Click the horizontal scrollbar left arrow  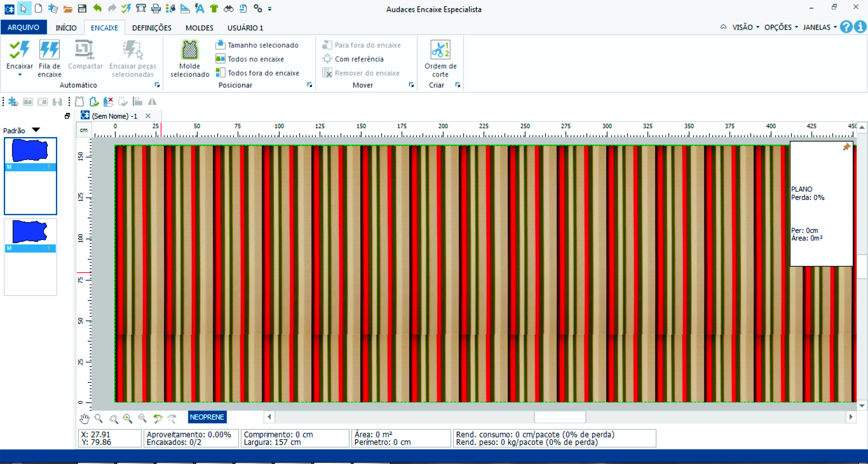(x=269, y=417)
